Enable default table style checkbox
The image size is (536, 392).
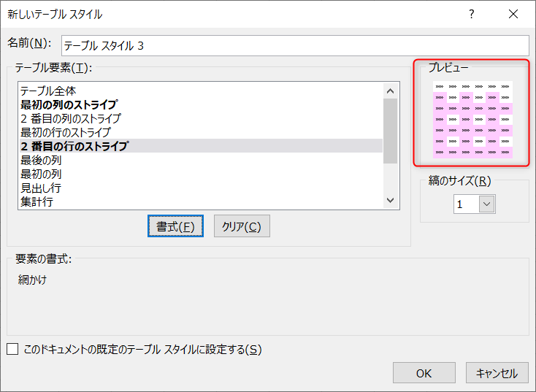12,349
